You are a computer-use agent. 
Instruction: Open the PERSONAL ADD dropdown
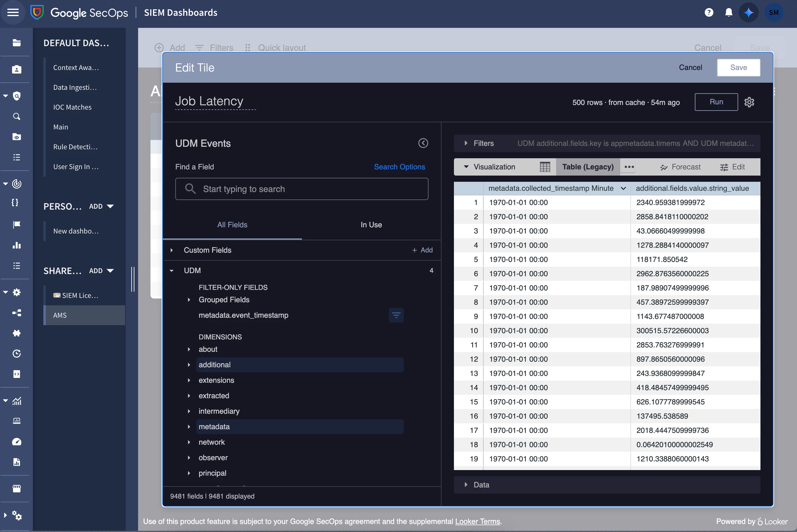click(101, 206)
